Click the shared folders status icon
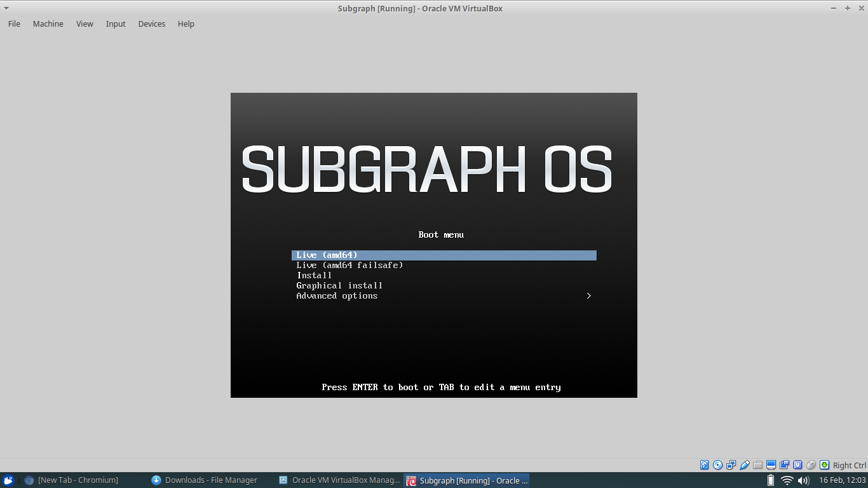Viewport: 868px width, 488px height. (757, 465)
